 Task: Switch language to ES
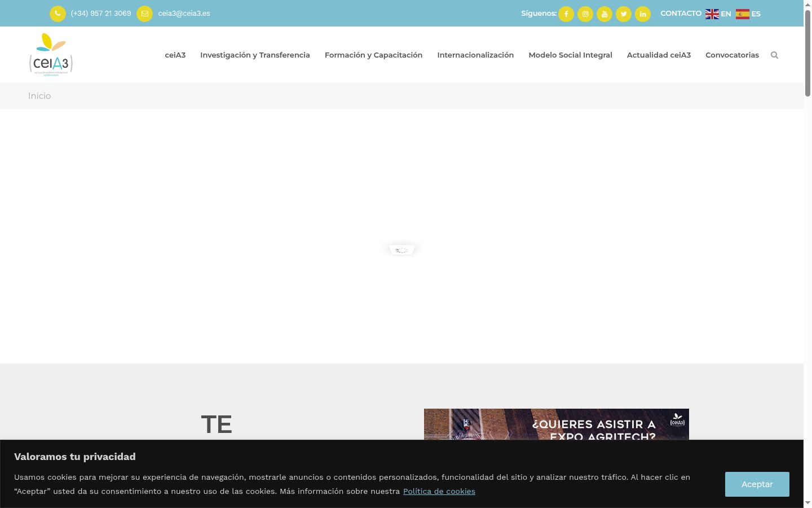tap(756, 14)
